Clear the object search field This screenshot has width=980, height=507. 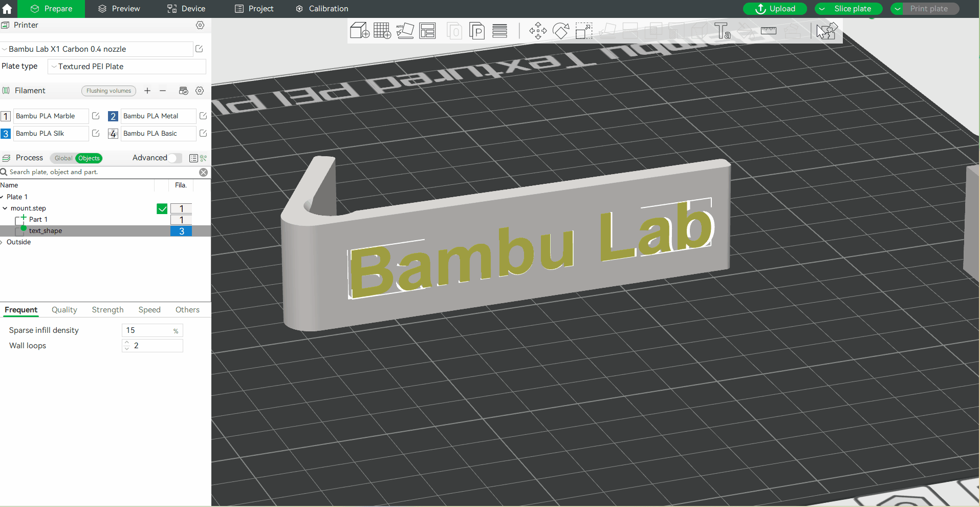coord(204,172)
